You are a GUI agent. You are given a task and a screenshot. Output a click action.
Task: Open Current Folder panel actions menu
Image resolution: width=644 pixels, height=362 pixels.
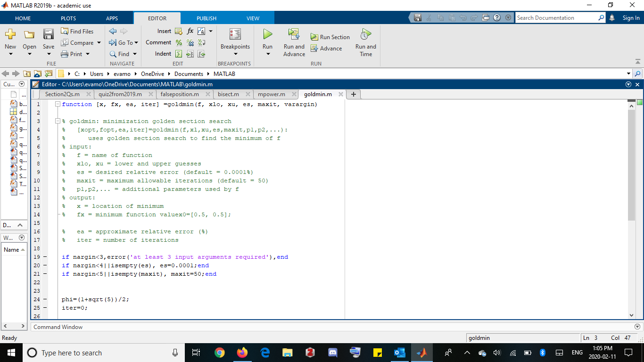(22, 83)
